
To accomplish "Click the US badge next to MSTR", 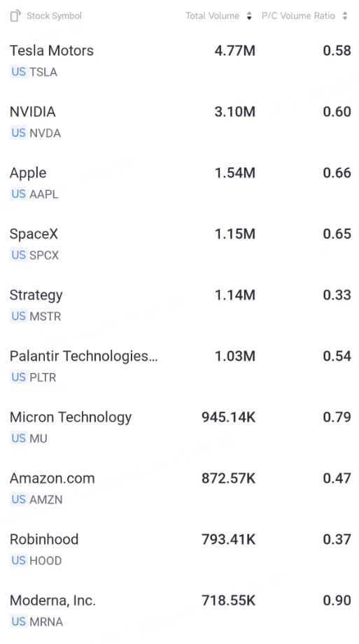I will 18,316.
